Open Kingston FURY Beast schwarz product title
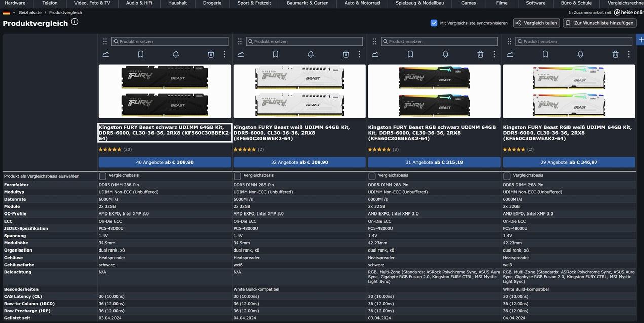This screenshot has width=644, height=323. (165, 133)
